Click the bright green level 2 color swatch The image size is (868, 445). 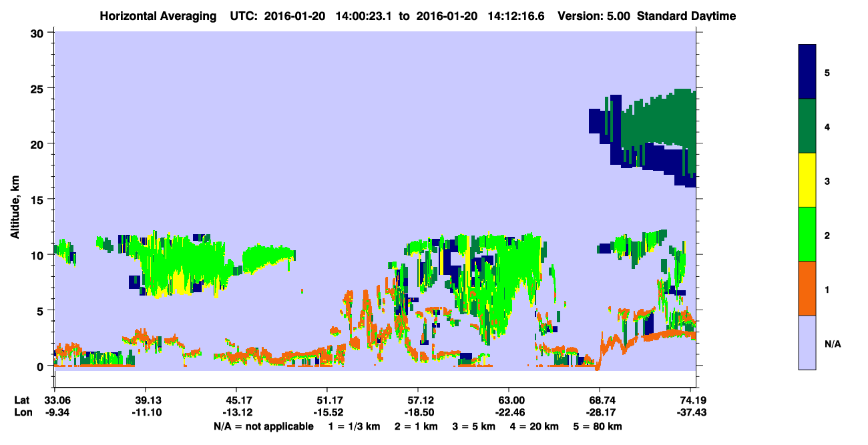coord(807,234)
